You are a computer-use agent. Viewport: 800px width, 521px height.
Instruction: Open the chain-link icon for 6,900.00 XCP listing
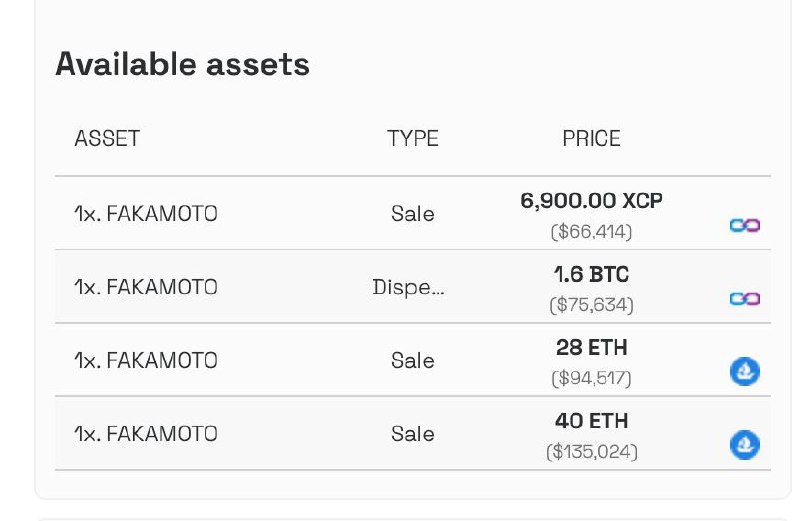(744, 225)
